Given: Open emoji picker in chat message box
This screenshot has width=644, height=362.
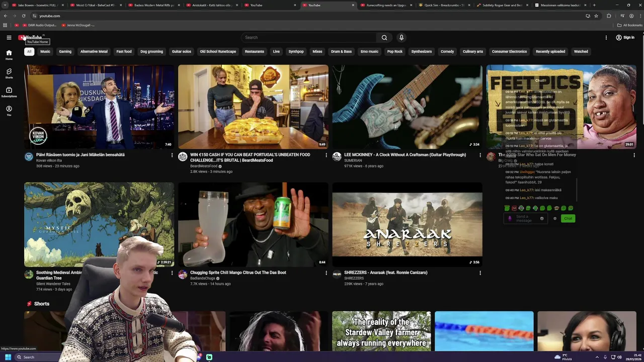Looking at the screenshot, I should tap(542, 218).
